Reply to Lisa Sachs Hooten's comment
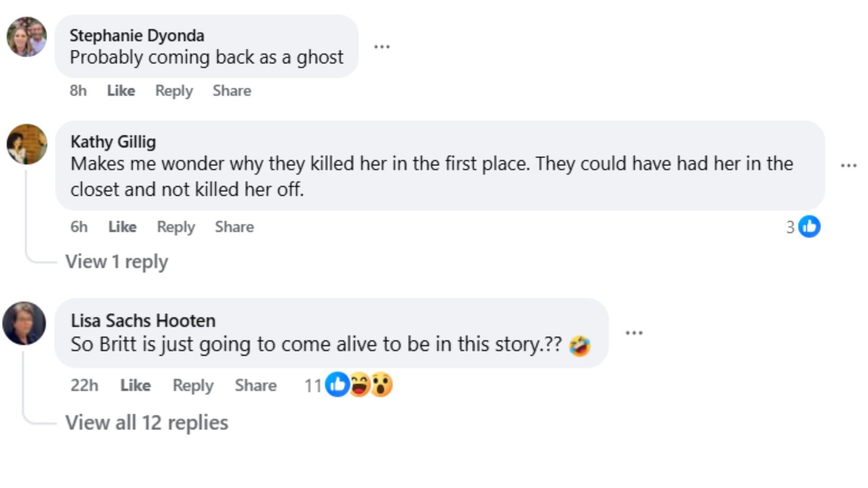Image resolution: width=868 pixels, height=488 pixels. (193, 385)
